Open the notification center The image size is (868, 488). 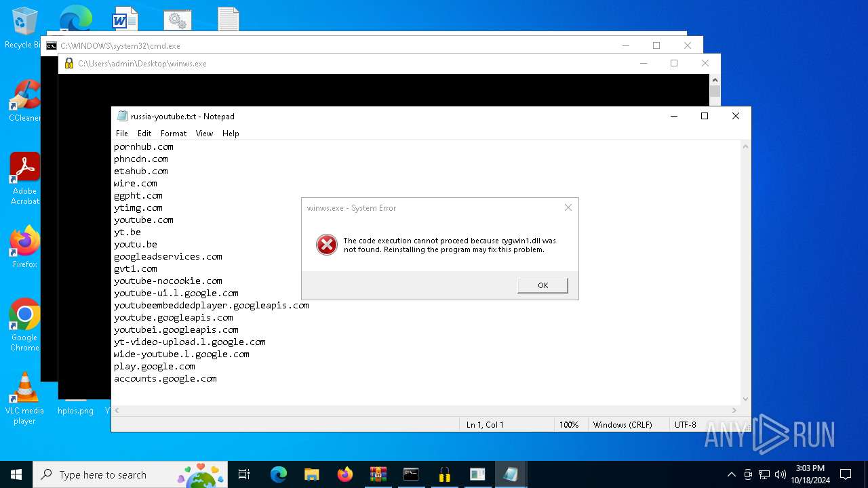pos(846,474)
